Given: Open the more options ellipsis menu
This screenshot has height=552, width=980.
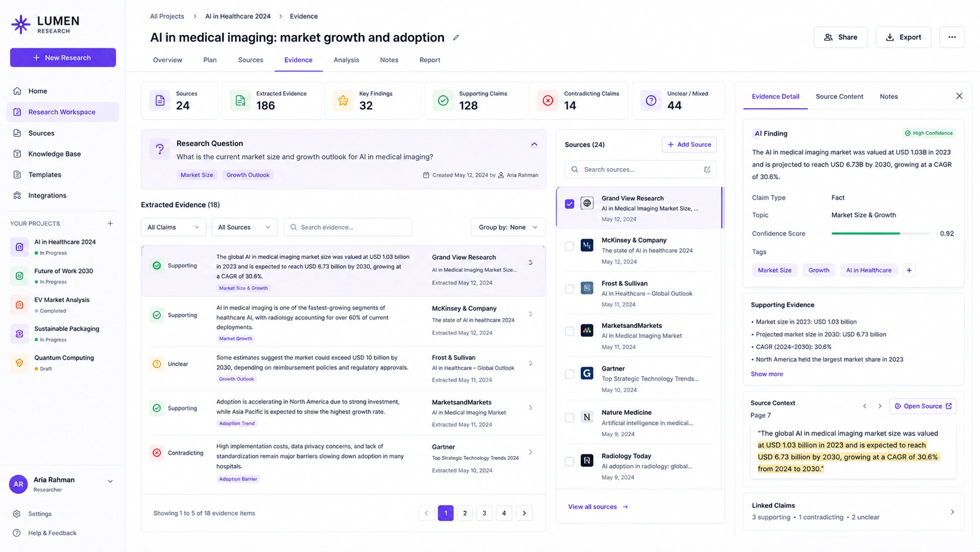Looking at the screenshot, I should (952, 37).
